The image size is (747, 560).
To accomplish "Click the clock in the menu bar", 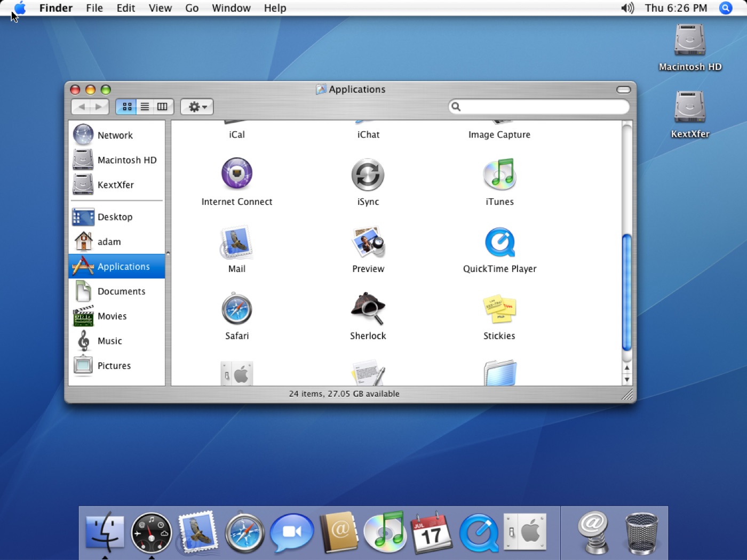I will [676, 8].
